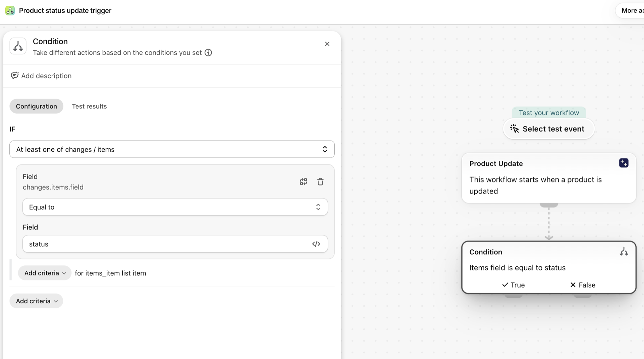The height and width of the screenshot is (359, 644).
Task: Click the swap variable icon next to changes.items.field
Action: tap(304, 182)
